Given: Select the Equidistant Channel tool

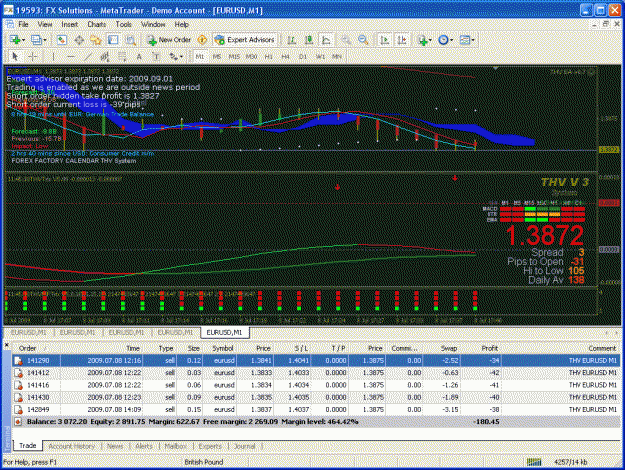Looking at the screenshot, I should (x=105, y=57).
